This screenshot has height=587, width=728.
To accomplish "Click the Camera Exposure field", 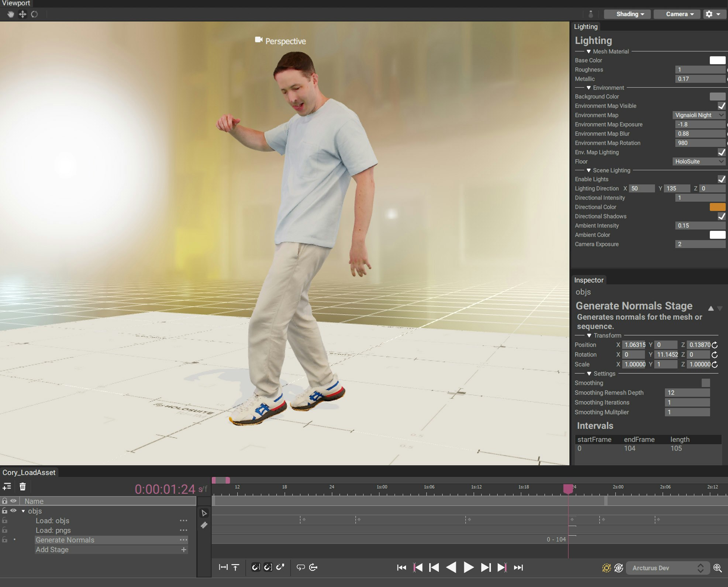I will (x=700, y=244).
